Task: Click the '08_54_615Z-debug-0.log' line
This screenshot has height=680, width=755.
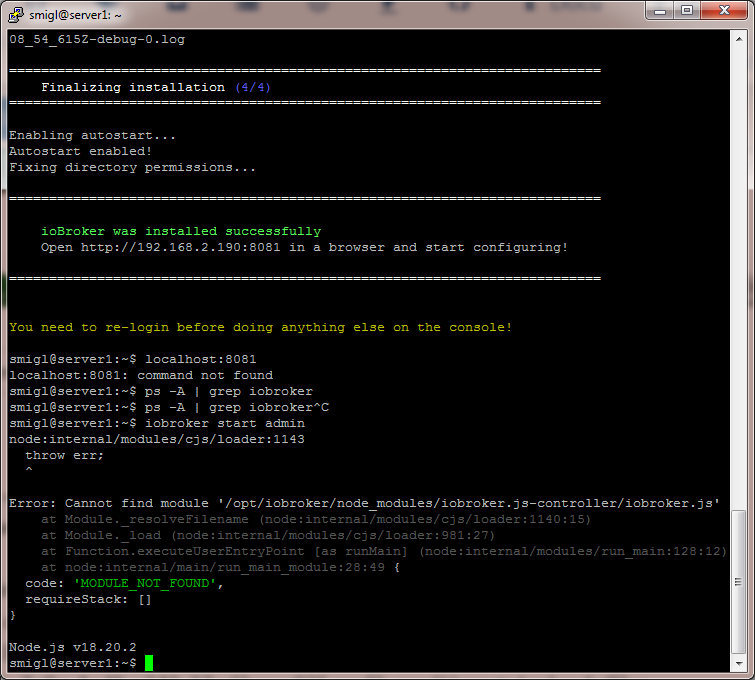Action: (x=97, y=39)
